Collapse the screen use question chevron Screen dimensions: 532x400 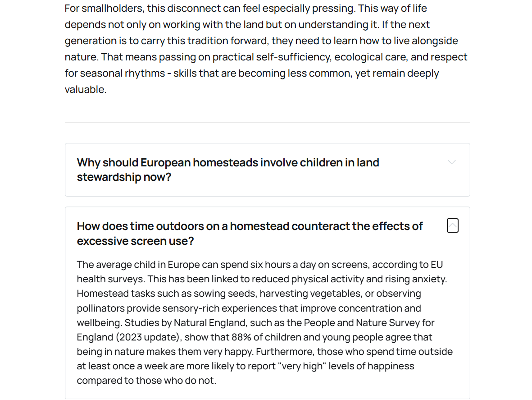[x=452, y=225]
